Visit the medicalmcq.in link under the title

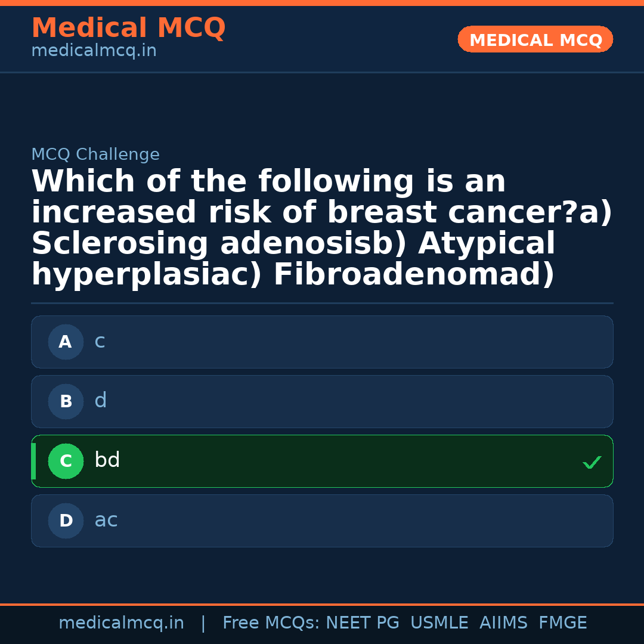click(94, 51)
